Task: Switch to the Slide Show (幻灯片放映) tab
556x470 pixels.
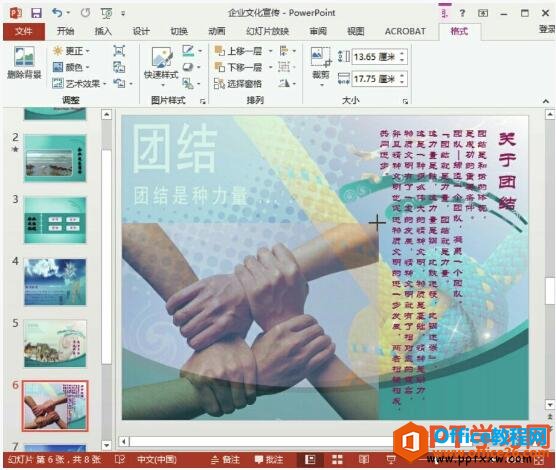Action: coord(267,31)
